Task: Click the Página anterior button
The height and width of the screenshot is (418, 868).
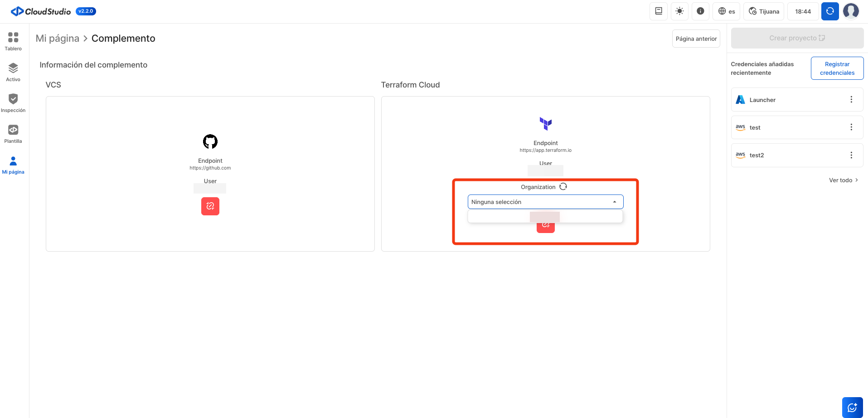Action: tap(696, 39)
